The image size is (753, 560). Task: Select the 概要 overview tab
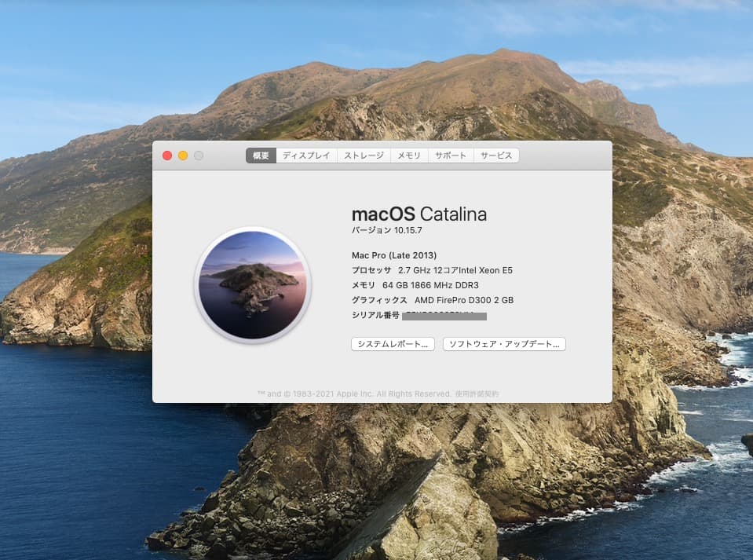tap(260, 156)
